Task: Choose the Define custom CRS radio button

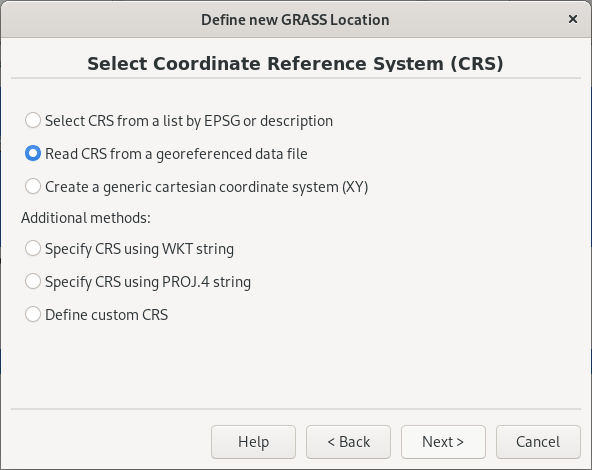Action: coord(33,314)
